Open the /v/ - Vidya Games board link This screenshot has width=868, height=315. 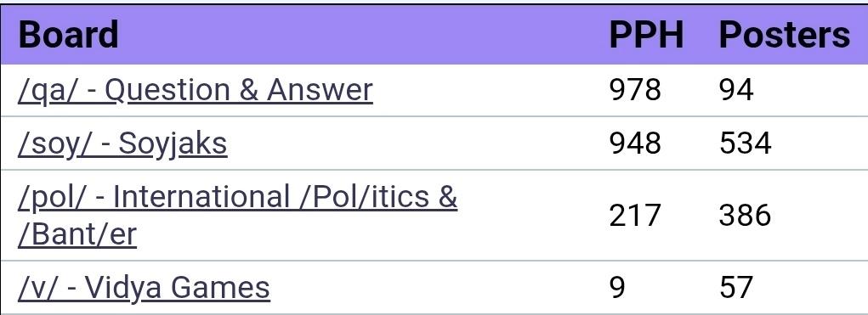[x=144, y=287]
